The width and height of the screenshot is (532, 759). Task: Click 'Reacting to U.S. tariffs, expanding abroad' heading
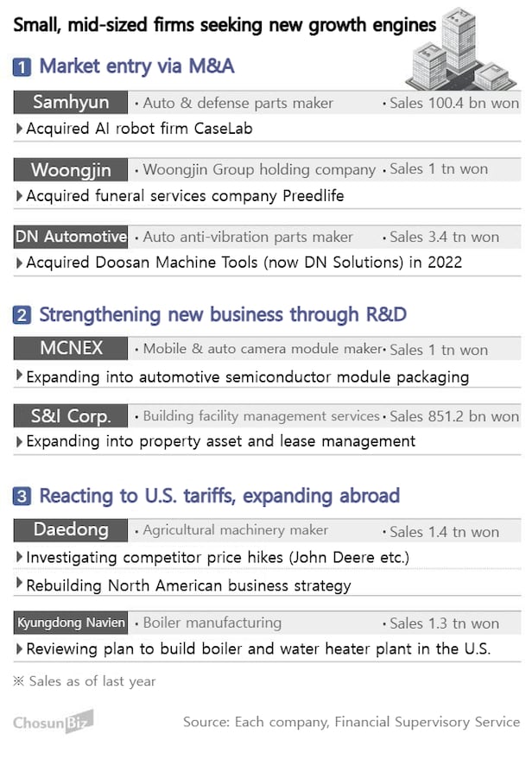click(219, 497)
